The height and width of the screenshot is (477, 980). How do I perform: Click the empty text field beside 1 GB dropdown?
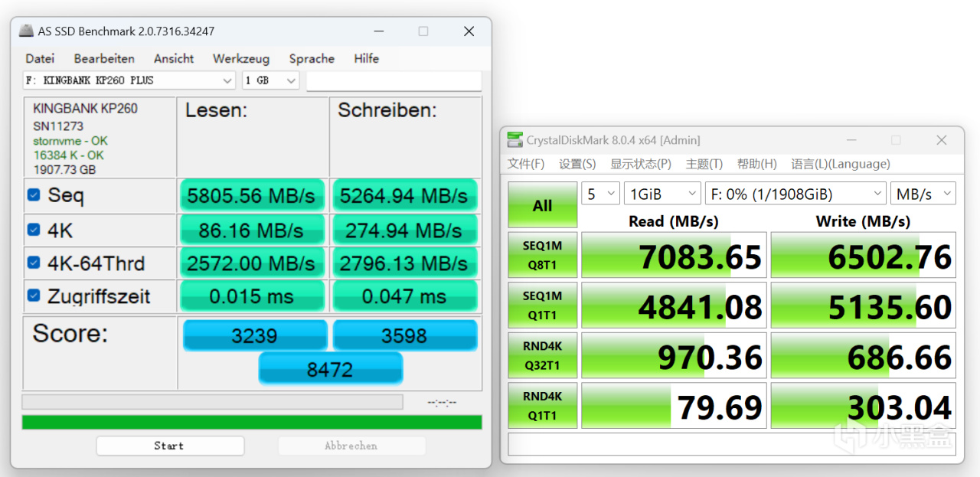point(394,80)
